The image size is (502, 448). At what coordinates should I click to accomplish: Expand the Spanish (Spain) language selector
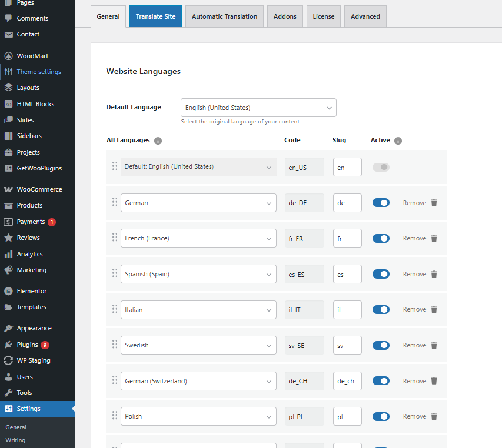(198, 274)
